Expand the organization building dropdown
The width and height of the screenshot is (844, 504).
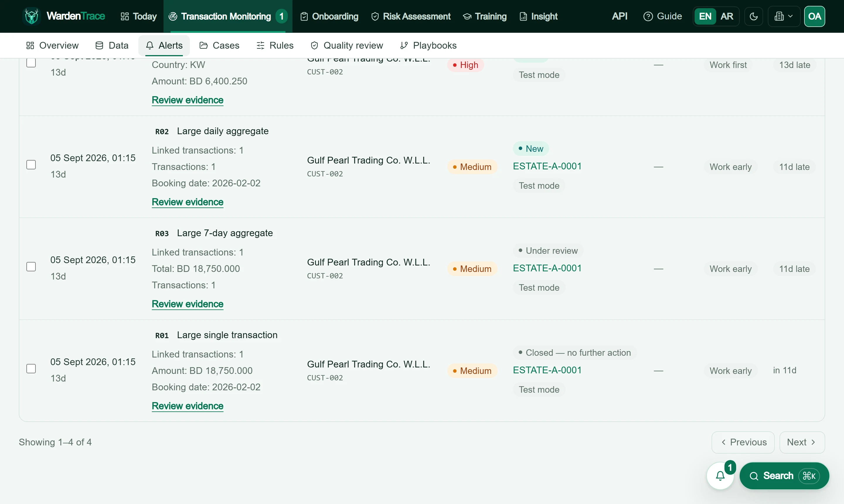click(x=783, y=16)
